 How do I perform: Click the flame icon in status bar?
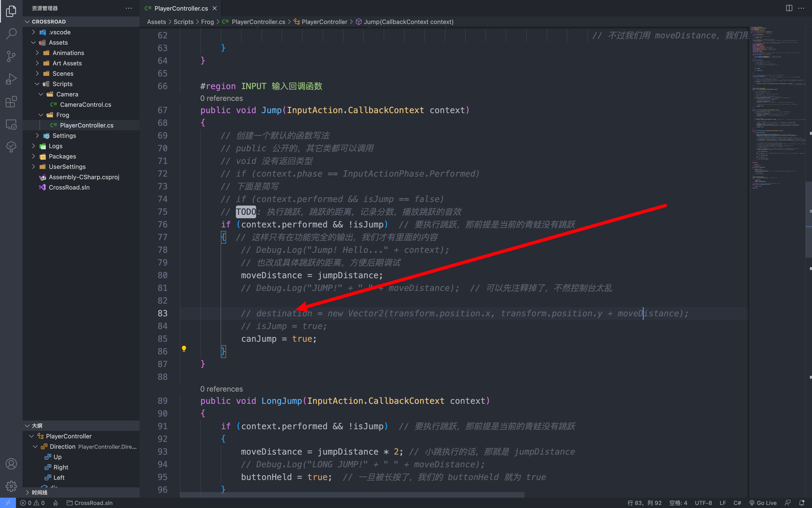(56, 503)
